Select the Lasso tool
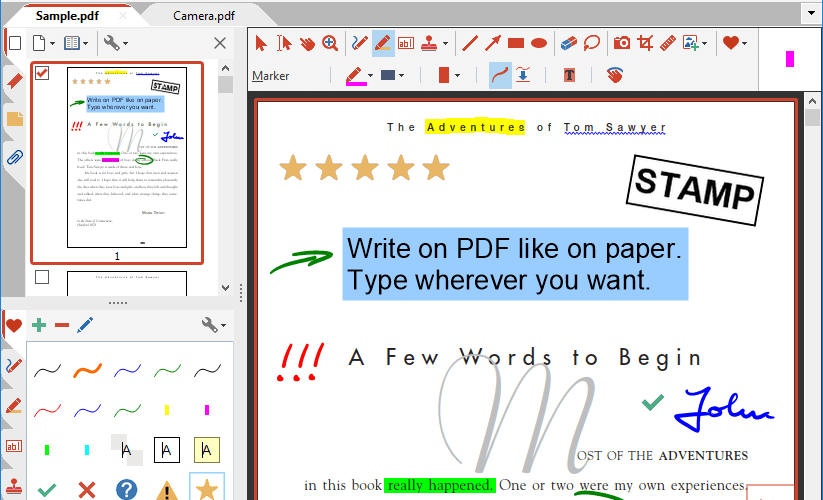This screenshot has height=500, width=823. point(592,43)
